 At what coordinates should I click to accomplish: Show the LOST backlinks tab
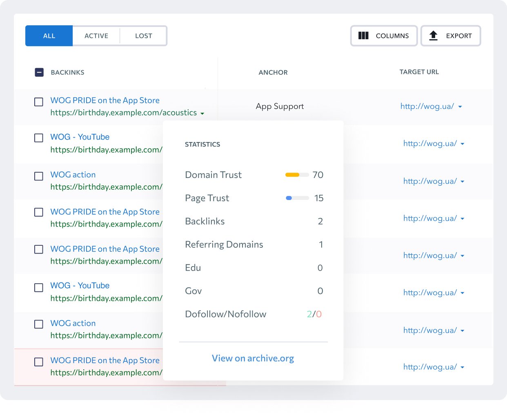pos(144,36)
